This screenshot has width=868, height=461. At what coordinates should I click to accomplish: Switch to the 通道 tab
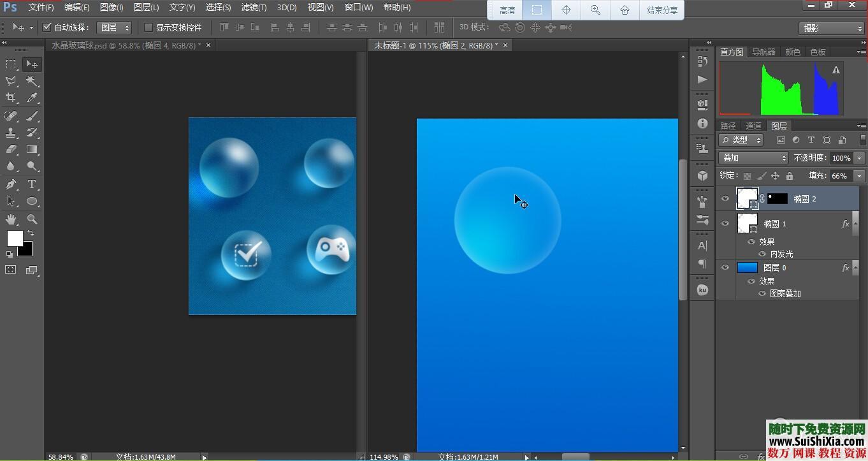753,126
